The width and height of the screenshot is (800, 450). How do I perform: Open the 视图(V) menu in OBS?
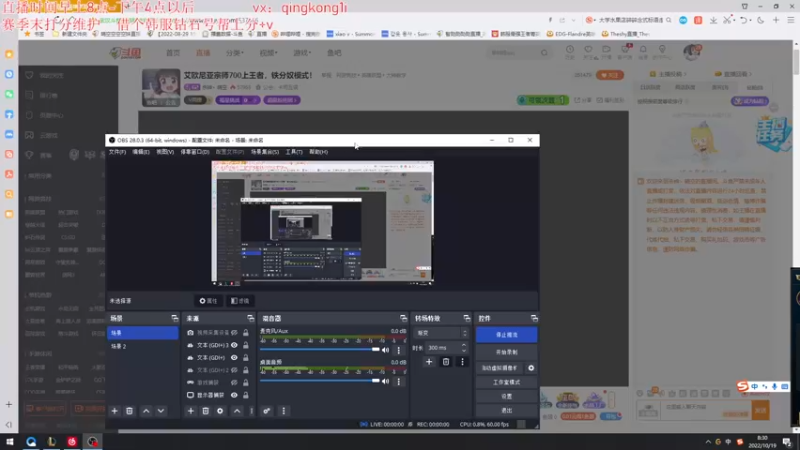pos(165,152)
